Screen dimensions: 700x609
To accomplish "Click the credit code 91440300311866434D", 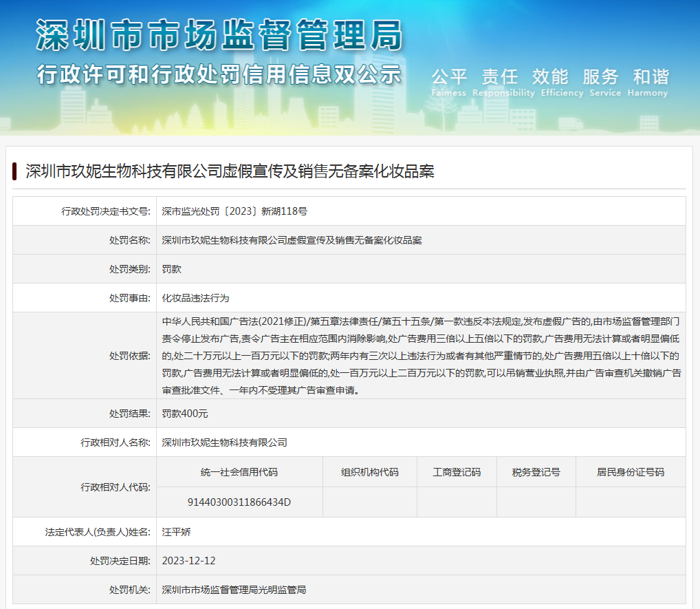I will pos(239,502).
